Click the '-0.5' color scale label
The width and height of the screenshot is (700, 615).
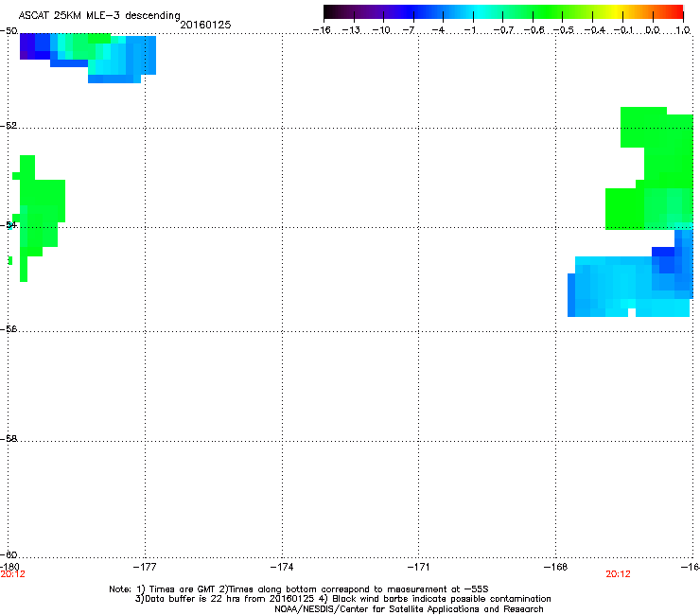[564, 30]
